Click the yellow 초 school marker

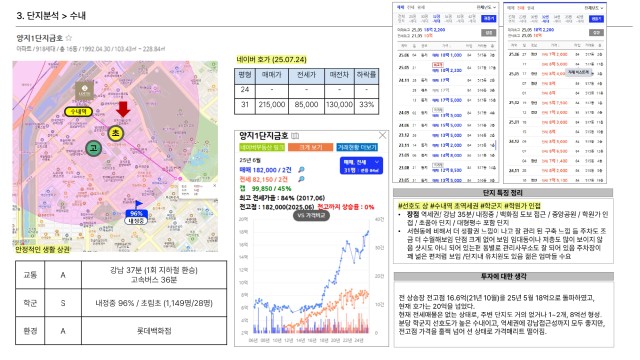point(116,133)
